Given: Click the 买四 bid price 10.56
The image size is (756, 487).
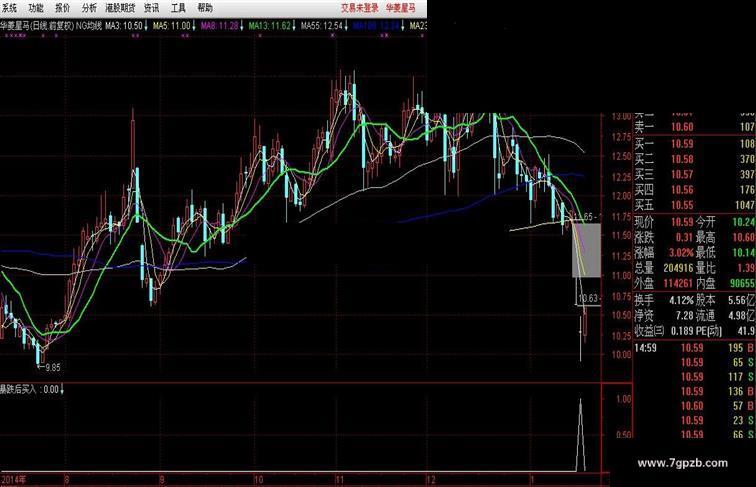Looking at the screenshot, I should coord(682,190).
